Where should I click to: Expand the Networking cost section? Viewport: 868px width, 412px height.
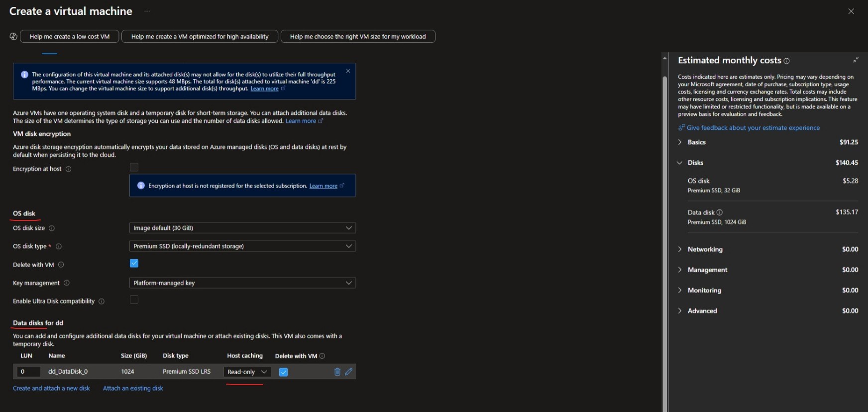[x=680, y=249]
